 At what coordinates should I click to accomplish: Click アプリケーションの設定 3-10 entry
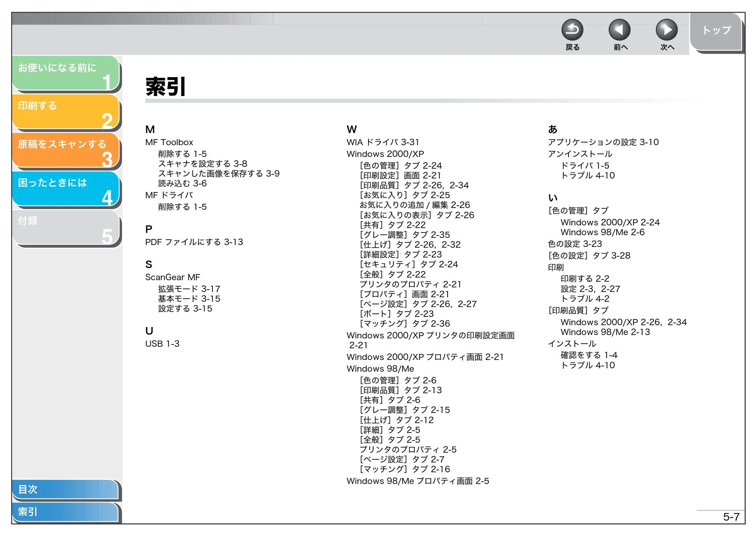click(603, 142)
